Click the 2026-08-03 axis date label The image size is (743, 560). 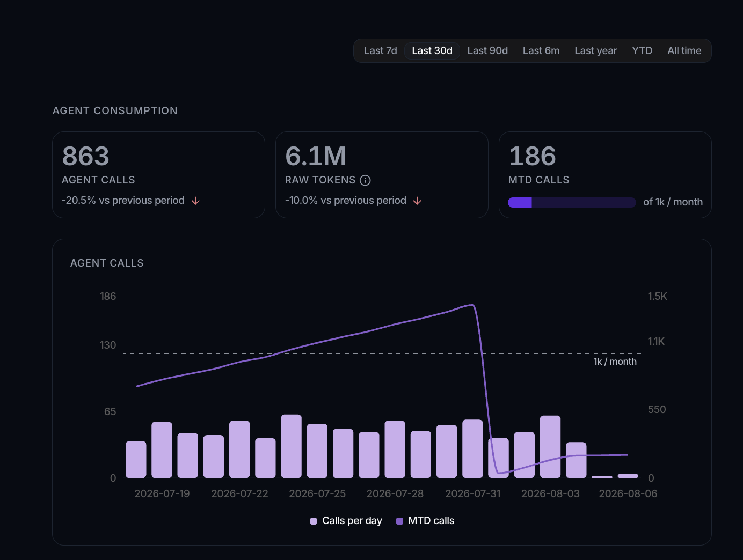[x=550, y=493]
